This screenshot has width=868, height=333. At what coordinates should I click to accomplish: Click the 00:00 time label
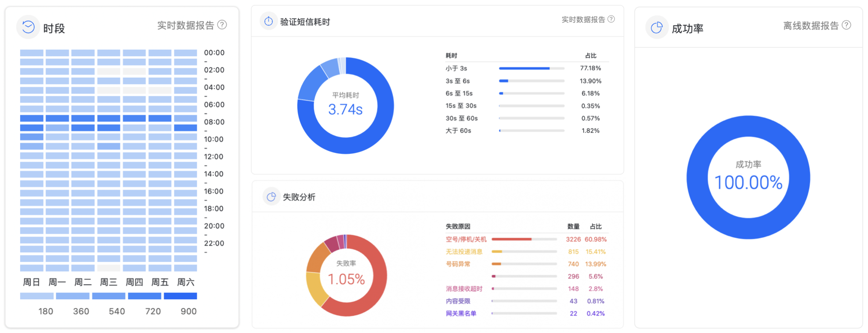tap(214, 53)
